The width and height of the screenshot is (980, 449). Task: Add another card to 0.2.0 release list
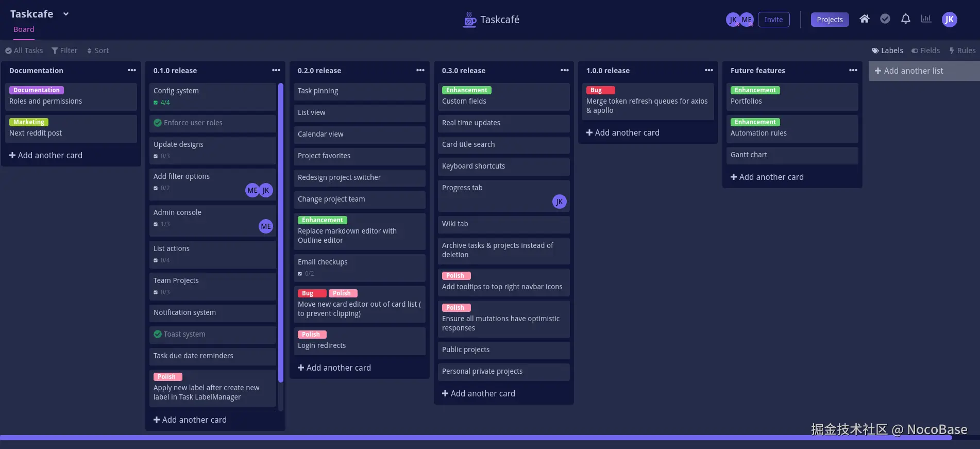(334, 368)
